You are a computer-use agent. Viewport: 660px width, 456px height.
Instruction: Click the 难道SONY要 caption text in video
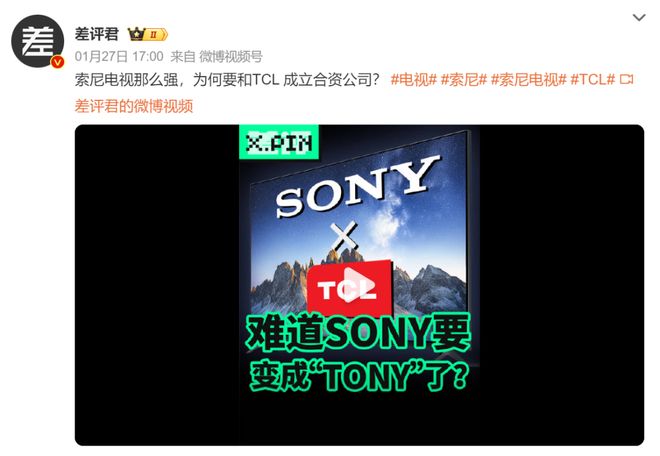(x=358, y=334)
